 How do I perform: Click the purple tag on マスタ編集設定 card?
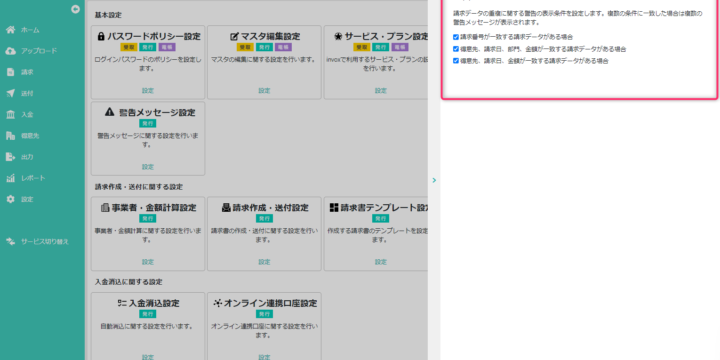[283, 47]
